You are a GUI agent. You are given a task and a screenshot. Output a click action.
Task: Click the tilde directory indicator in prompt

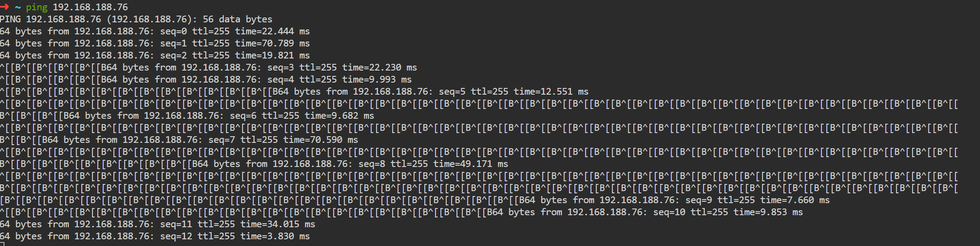pyautogui.click(x=18, y=7)
